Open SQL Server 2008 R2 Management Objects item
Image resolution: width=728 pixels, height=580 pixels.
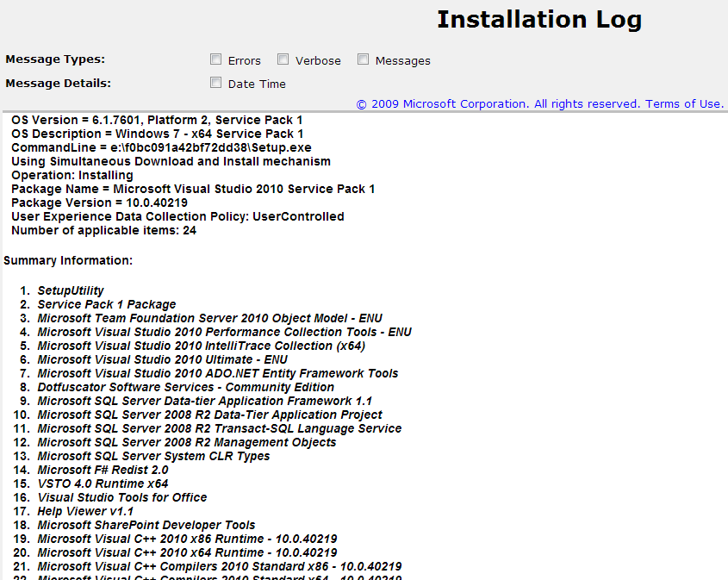coord(187,443)
